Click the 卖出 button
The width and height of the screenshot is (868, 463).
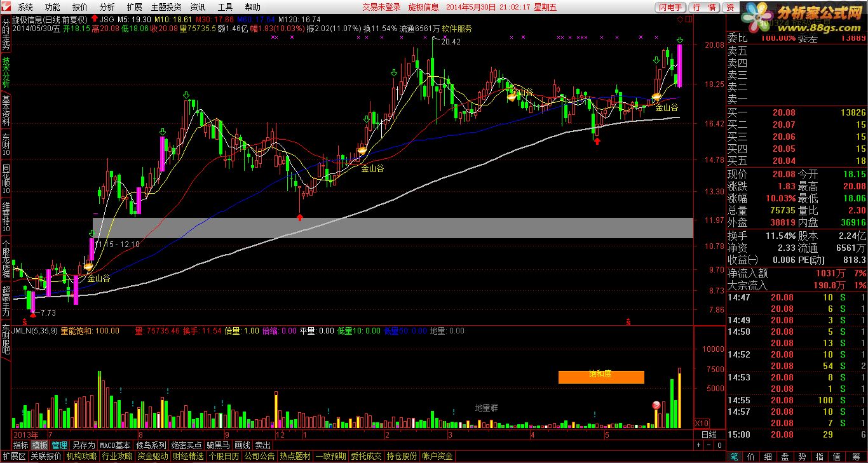coord(262,445)
